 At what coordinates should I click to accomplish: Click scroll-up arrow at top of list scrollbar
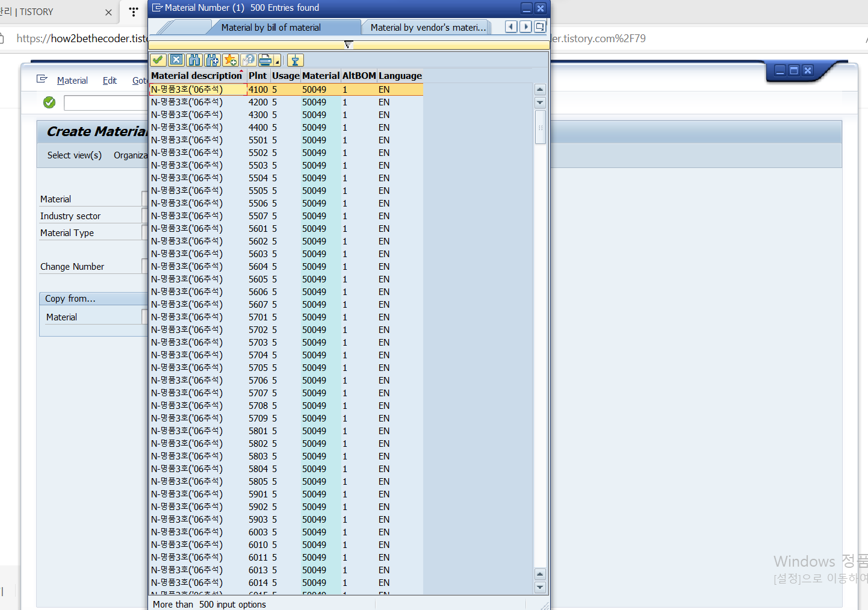(540, 90)
